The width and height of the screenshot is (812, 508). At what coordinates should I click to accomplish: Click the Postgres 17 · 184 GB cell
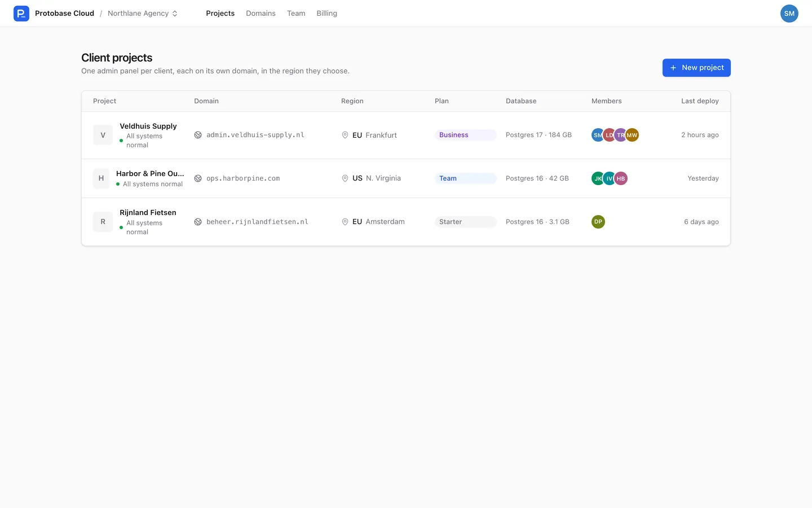click(539, 135)
